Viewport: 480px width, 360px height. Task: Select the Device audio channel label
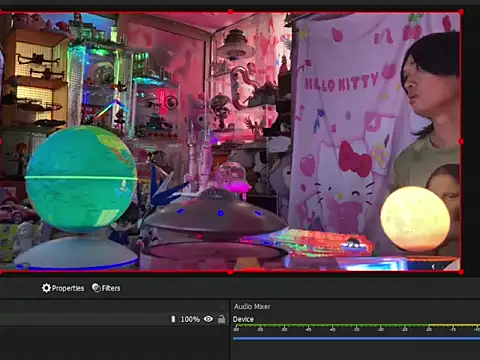point(243,319)
